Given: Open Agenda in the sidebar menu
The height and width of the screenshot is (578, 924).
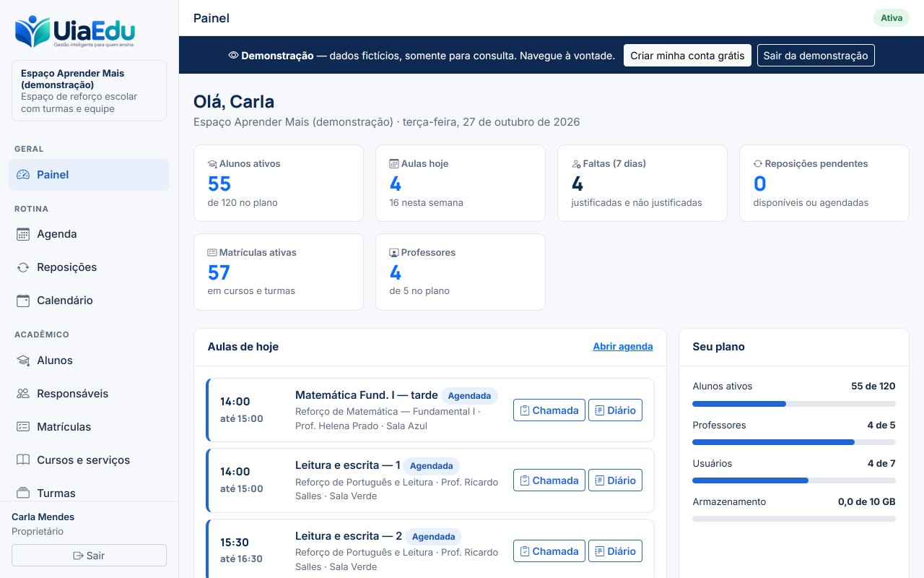Looking at the screenshot, I should pyautogui.click(x=90, y=234).
